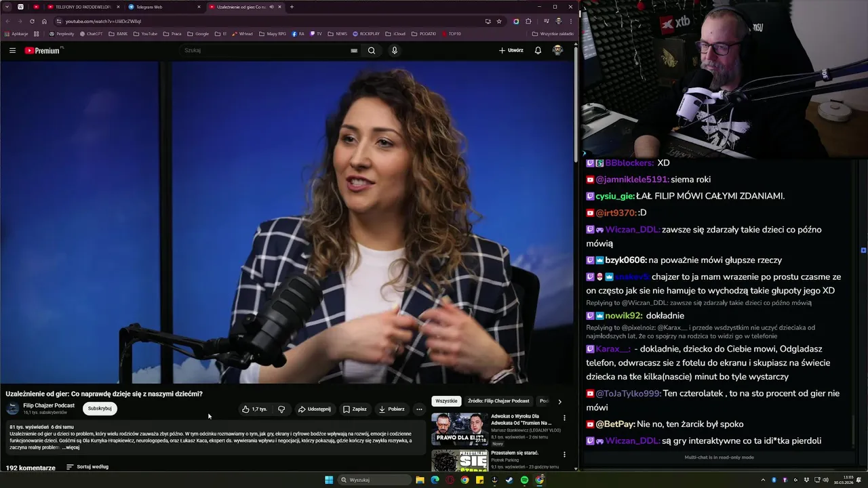Open the NEWS bookmarks folder
This screenshot has width=868, height=488.
pos(337,33)
